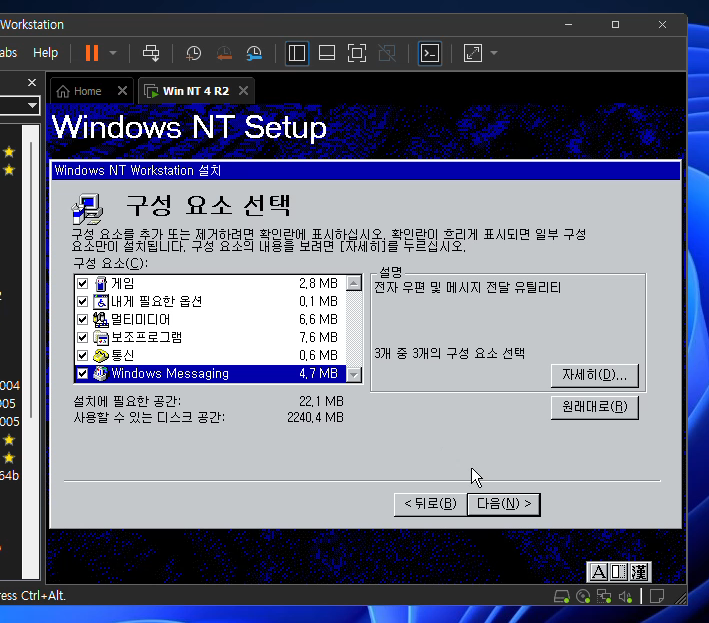The width and height of the screenshot is (709, 623).
Task: Select the 멀티미디어 row label
Action: [x=141, y=320]
